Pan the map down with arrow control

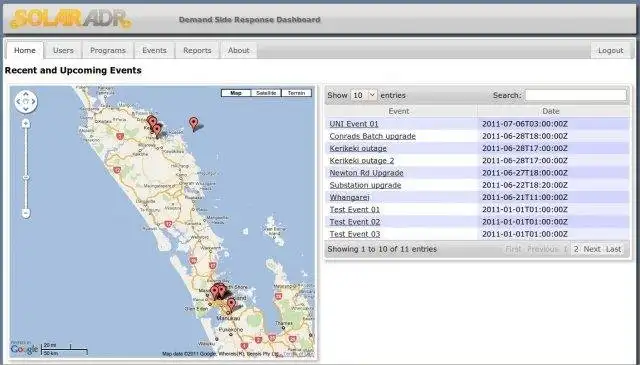(x=26, y=109)
